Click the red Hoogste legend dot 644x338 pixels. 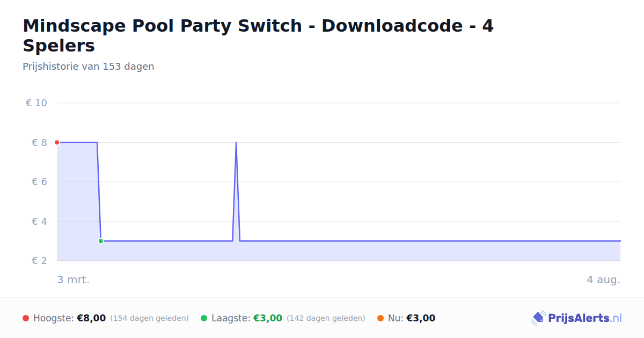(x=26, y=318)
